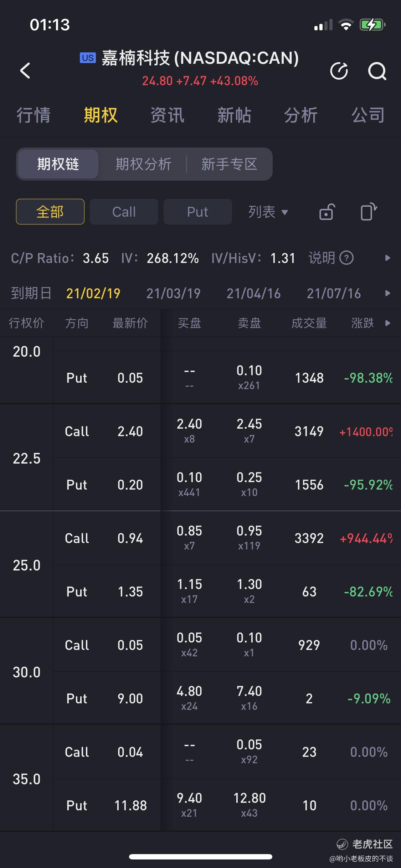401x868 pixels.
Task: Tap the back arrow icon
Action: 25,71
